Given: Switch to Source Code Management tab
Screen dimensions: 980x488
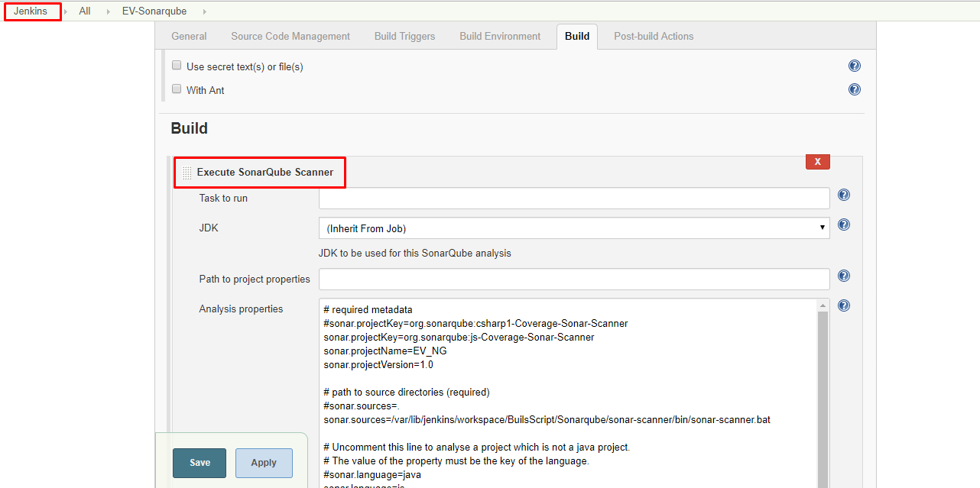Looking at the screenshot, I should click(290, 36).
